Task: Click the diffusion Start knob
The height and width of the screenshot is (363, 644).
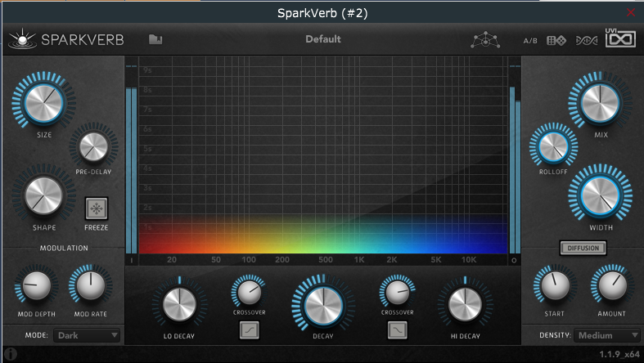Action: pos(555,285)
